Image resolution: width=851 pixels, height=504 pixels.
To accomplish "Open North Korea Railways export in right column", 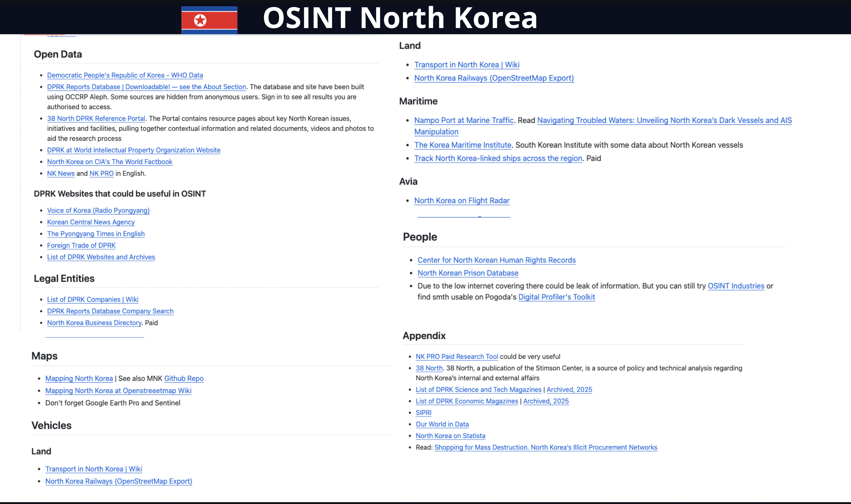I will [494, 78].
